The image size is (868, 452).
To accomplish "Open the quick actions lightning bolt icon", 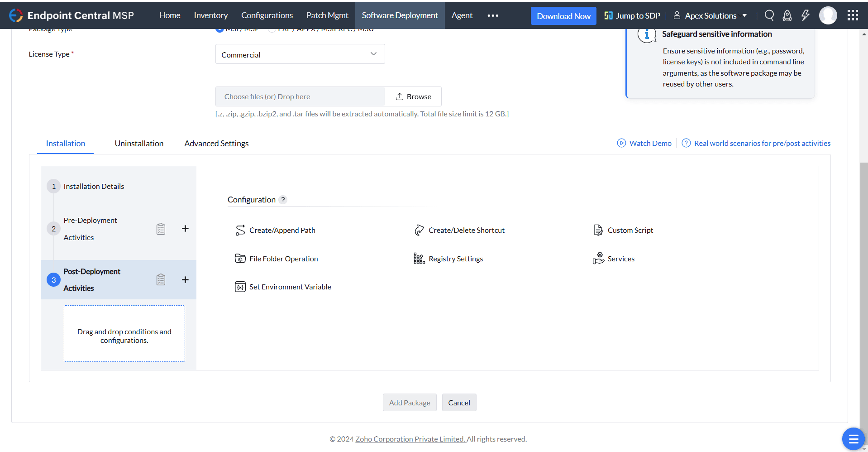I will coord(805,15).
